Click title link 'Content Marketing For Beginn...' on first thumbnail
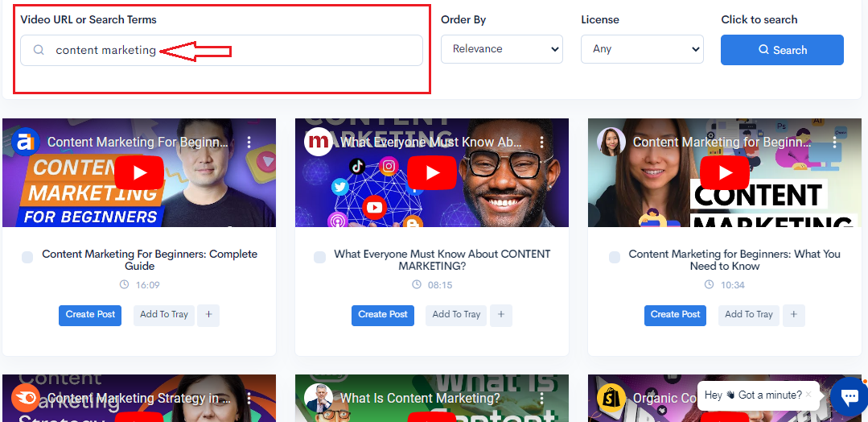The image size is (868, 422). click(x=138, y=142)
